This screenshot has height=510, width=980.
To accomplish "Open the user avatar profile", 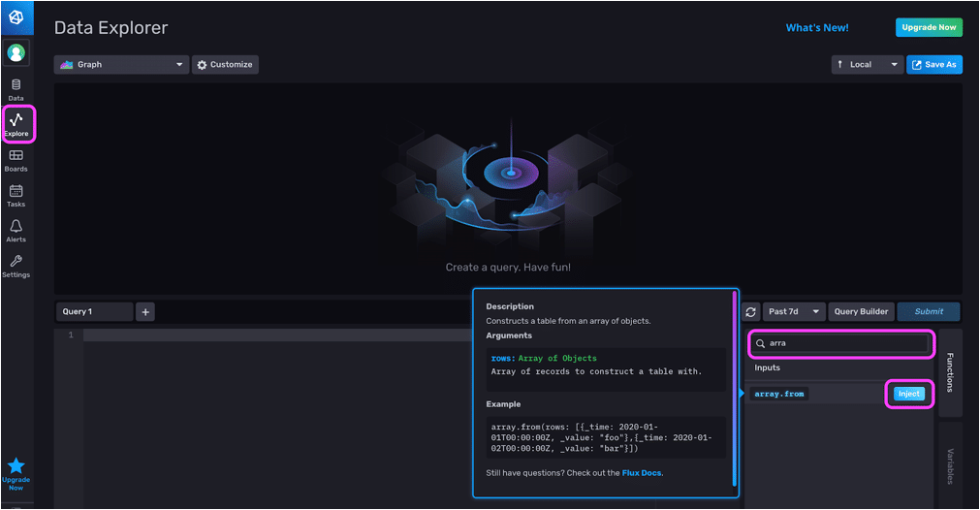I will (x=16, y=53).
